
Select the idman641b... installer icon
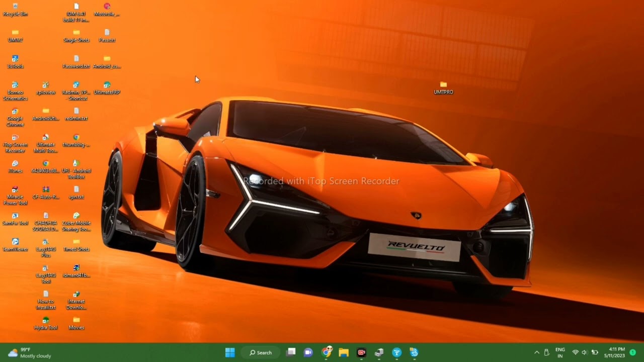76,271
